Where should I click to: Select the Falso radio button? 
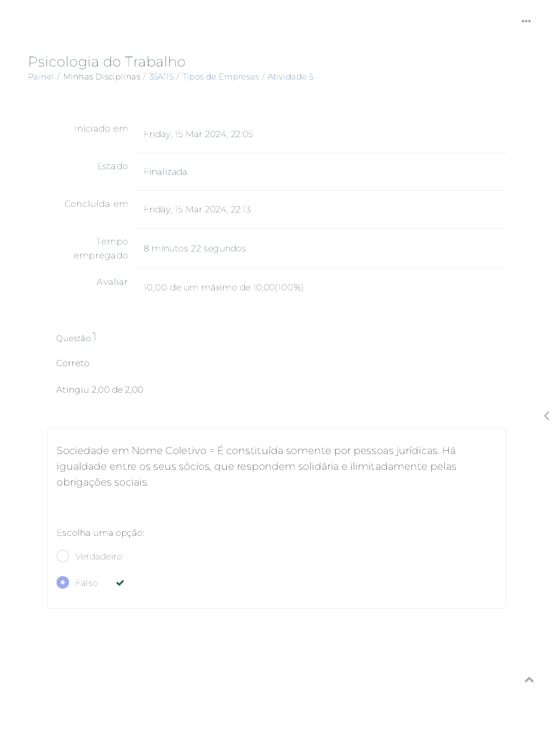click(63, 582)
